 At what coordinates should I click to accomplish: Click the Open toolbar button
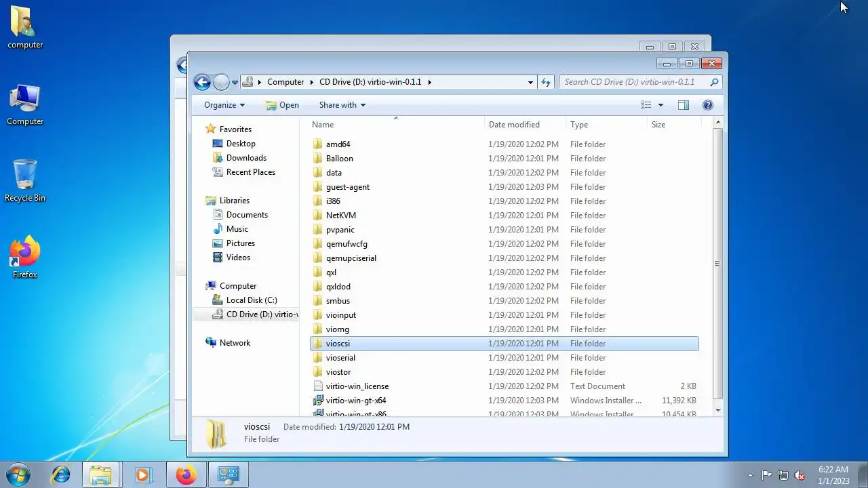coord(282,105)
